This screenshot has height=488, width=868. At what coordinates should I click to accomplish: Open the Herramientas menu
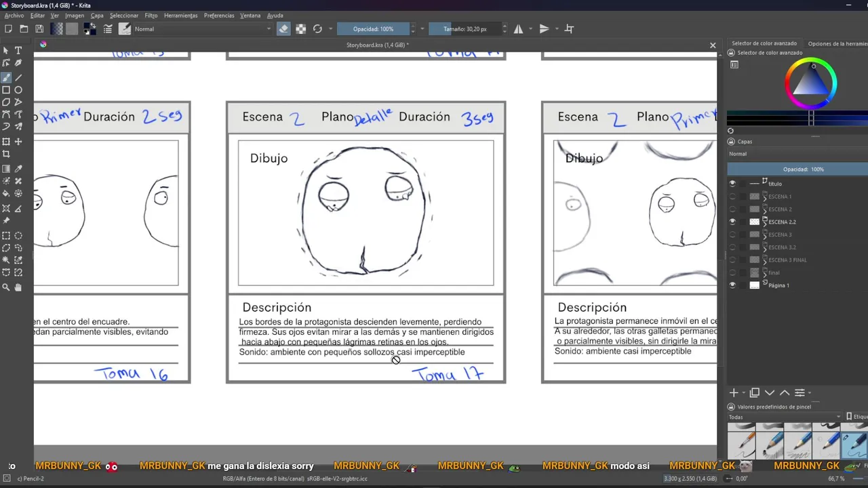coord(181,16)
